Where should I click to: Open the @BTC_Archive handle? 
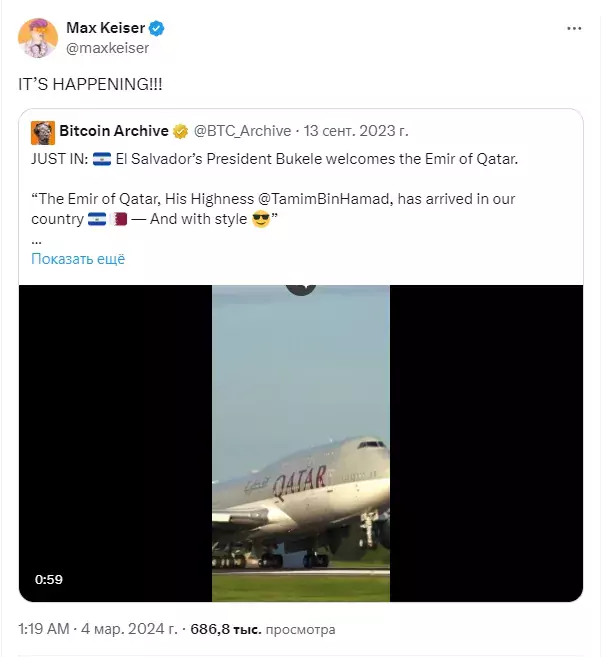242,131
